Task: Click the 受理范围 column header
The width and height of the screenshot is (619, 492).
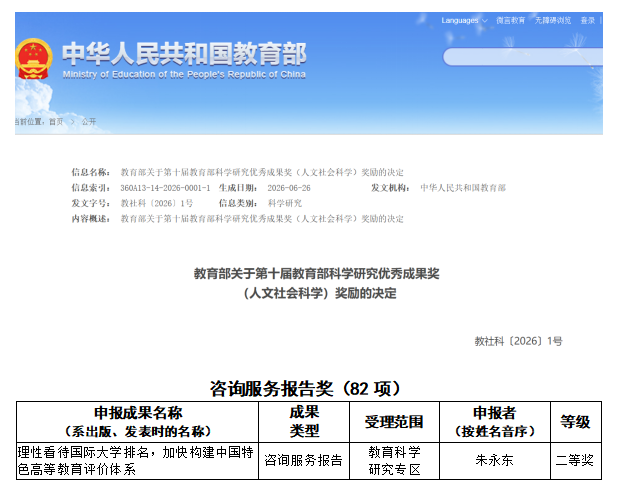Action: coord(394,422)
